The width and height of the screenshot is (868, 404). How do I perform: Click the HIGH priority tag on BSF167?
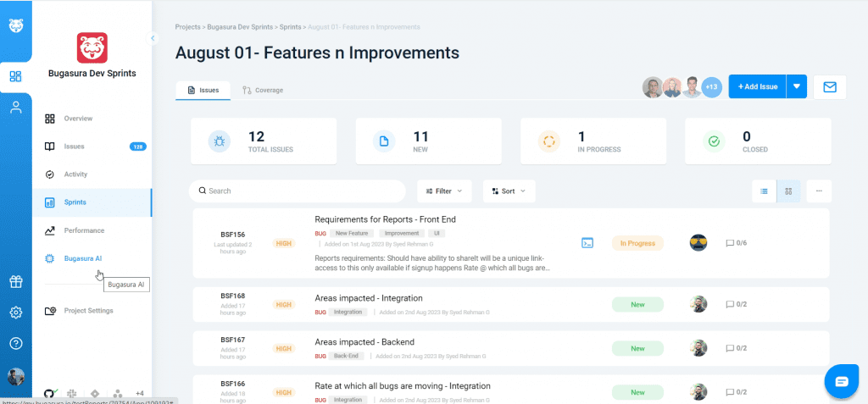284,349
